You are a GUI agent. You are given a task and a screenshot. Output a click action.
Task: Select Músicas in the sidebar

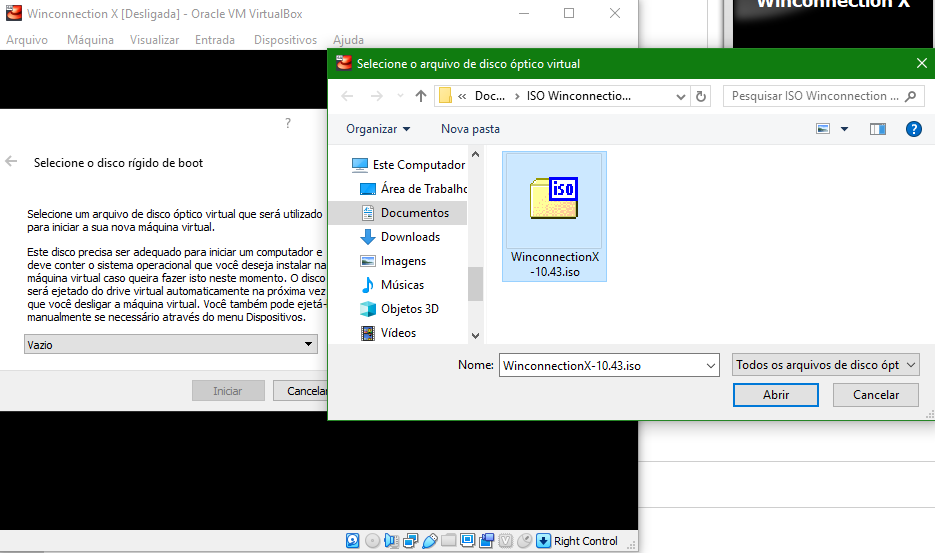392,285
